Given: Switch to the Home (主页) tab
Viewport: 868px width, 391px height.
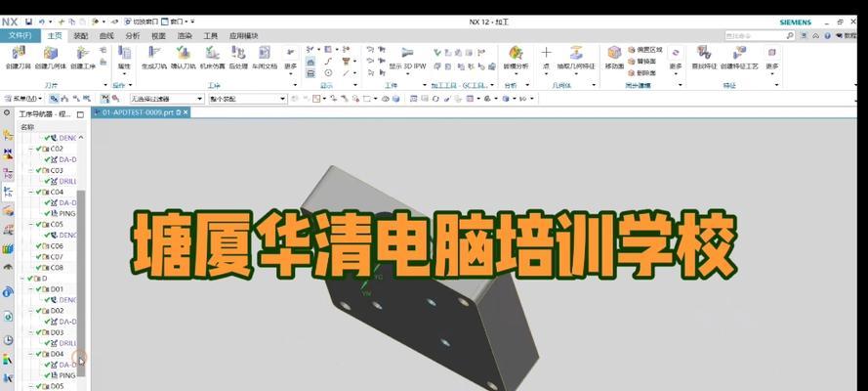Looking at the screenshot, I should coord(55,36).
